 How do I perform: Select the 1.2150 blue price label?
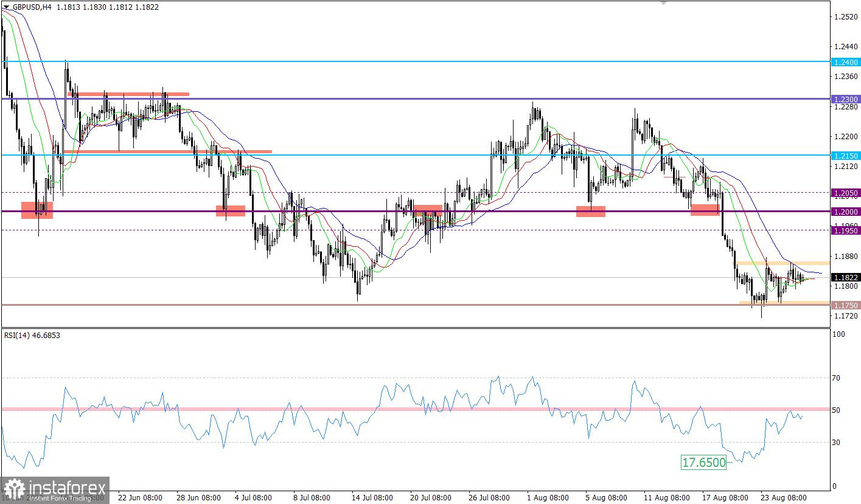[845, 156]
